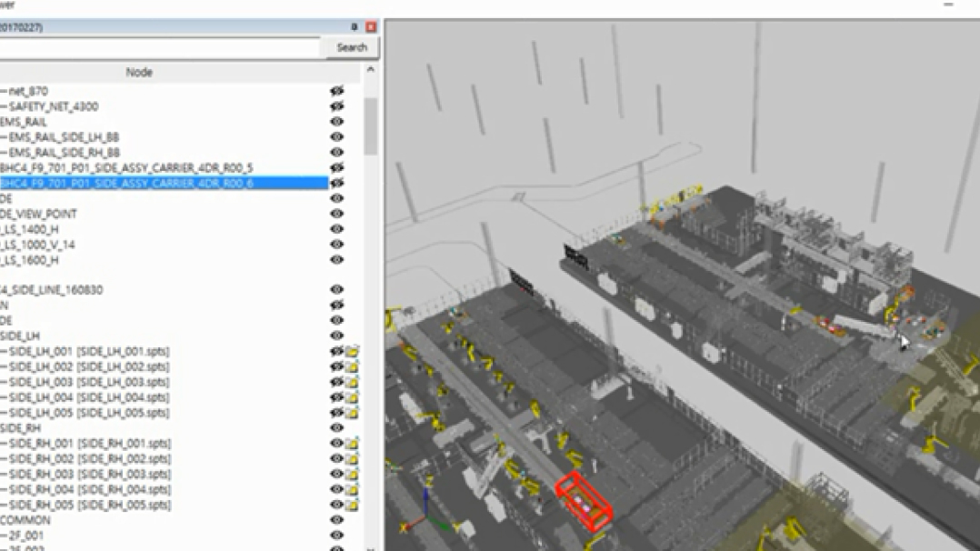Image resolution: width=980 pixels, height=551 pixels.
Task: Click the folder icon beside SIDE_LH_003
Action: point(353,383)
